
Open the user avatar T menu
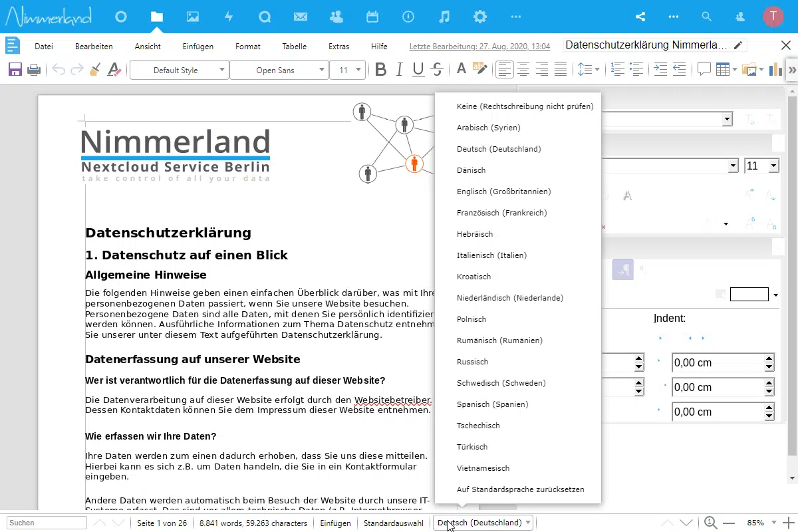[x=773, y=17]
